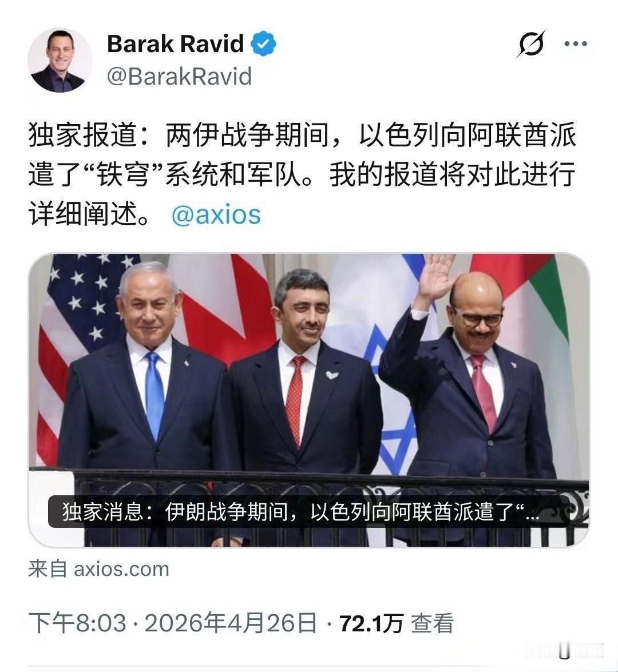This screenshot has width=618, height=672.
Task: Click the blue verified checkmark badge
Action: coord(263,43)
